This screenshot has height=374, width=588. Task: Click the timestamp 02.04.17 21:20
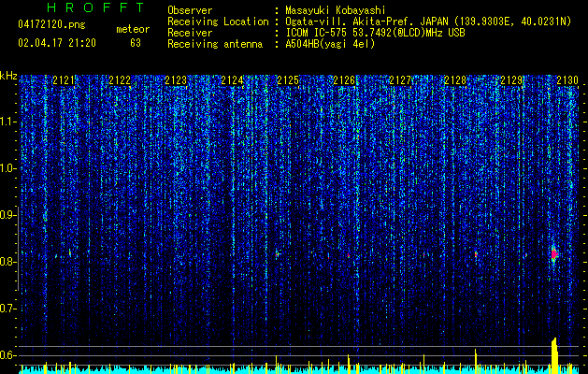click(x=57, y=43)
